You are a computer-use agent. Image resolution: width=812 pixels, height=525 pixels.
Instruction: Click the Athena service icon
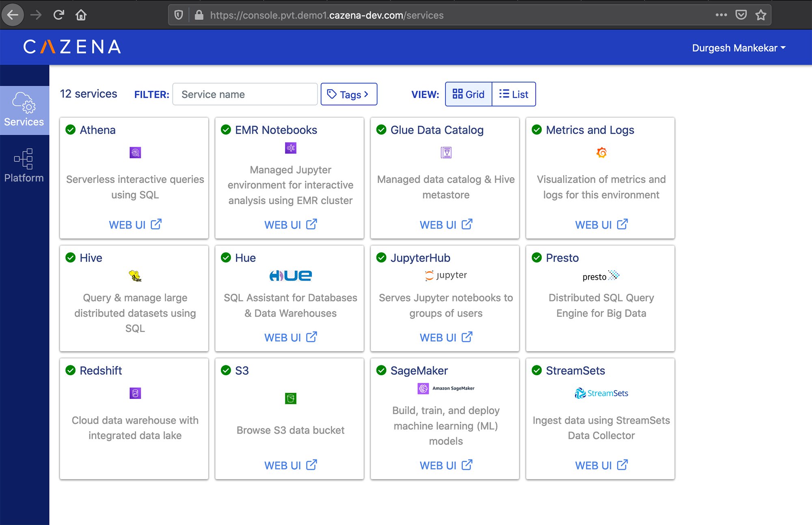pos(135,152)
